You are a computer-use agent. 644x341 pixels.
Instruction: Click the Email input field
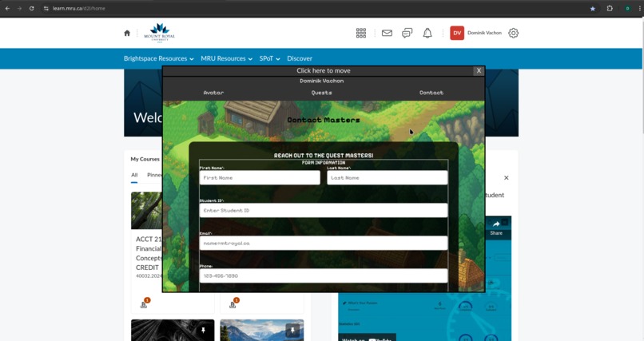click(x=324, y=244)
